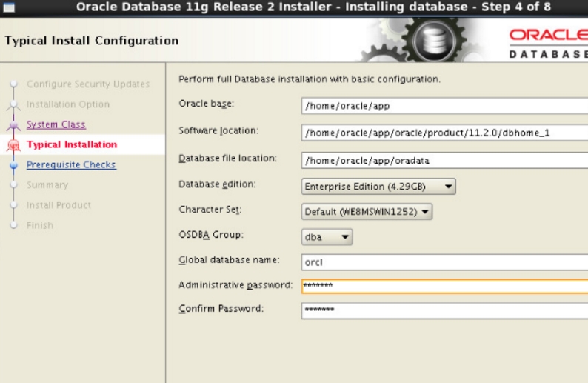Click the Global database name field

pos(444,262)
